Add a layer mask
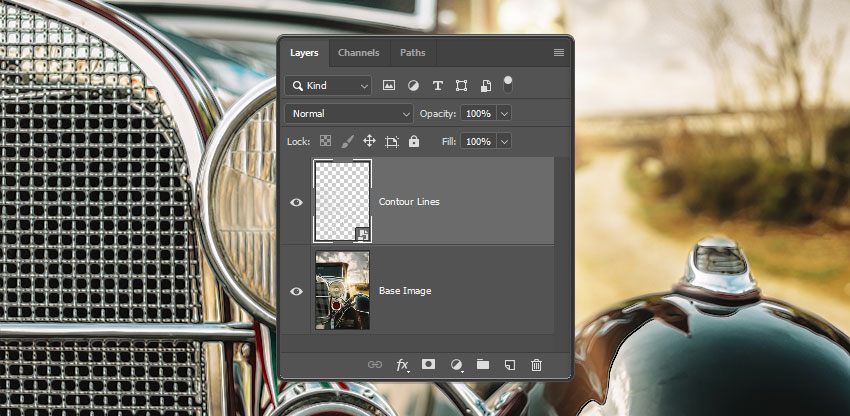850x416 pixels. [428, 364]
